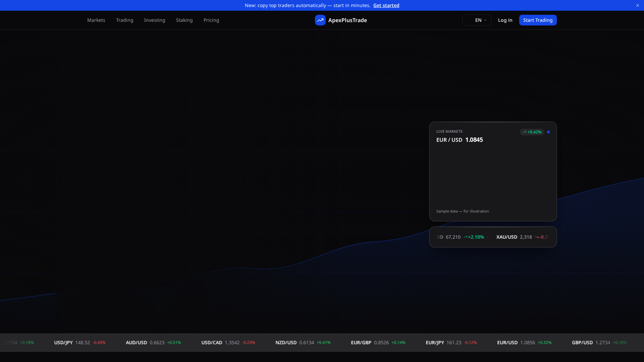Click the Log in link
Image resolution: width=644 pixels, height=362 pixels.
pyautogui.click(x=505, y=20)
